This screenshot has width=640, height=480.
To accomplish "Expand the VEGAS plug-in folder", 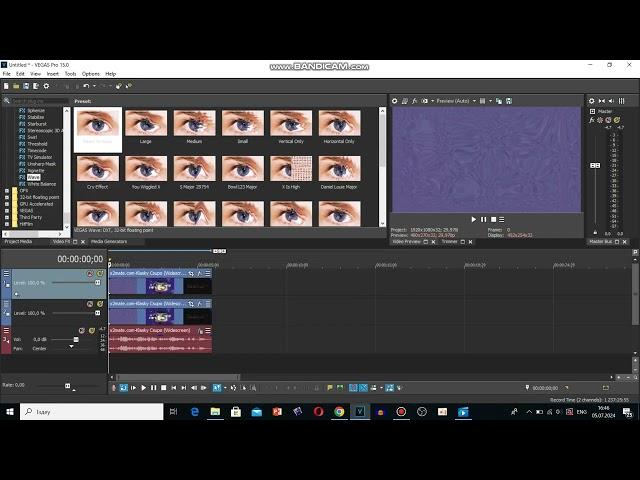I will pos(7,211).
